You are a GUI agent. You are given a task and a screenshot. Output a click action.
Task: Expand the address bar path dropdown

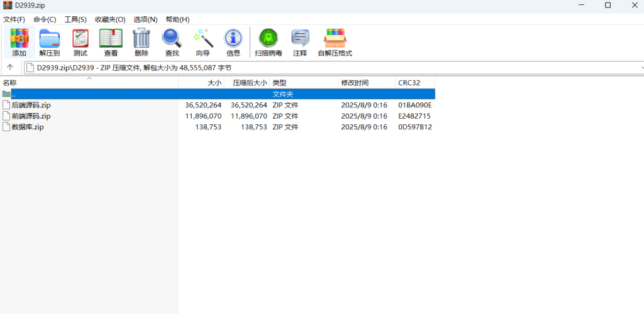641,67
